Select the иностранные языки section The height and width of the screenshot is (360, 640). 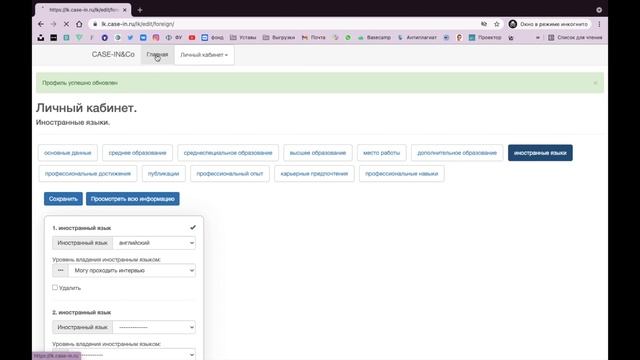pos(540,153)
